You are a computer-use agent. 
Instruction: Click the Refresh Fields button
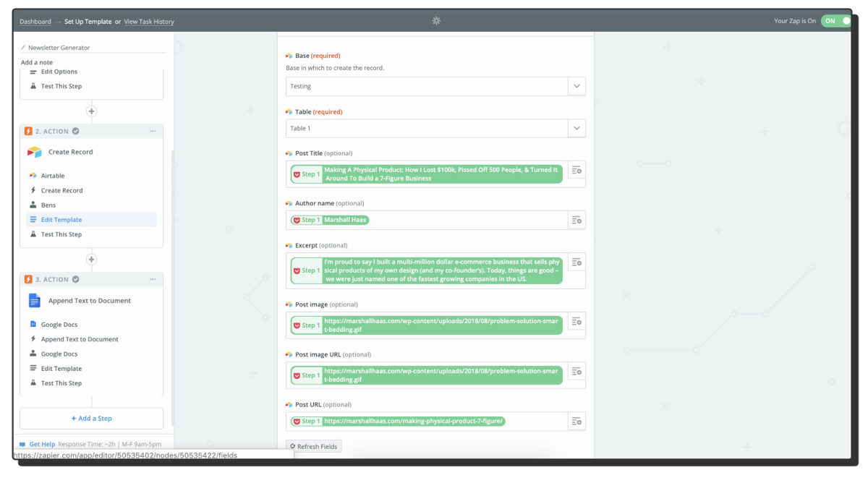click(x=313, y=446)
